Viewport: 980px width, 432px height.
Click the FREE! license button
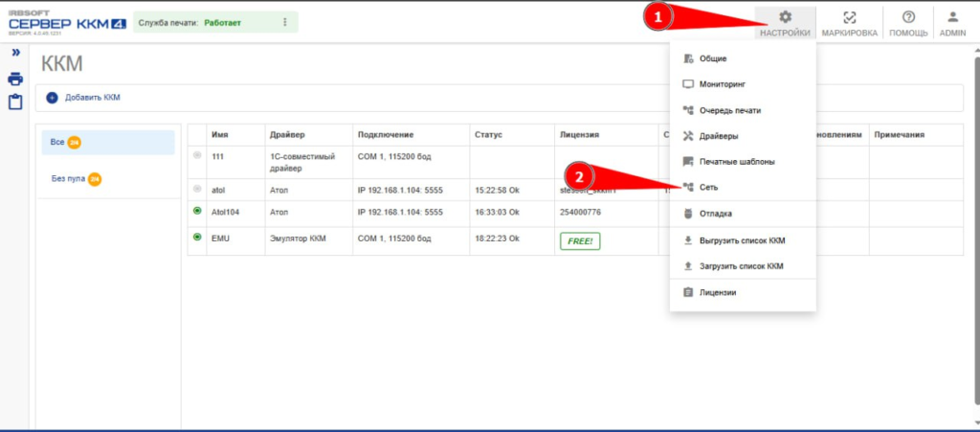point(580,240)
